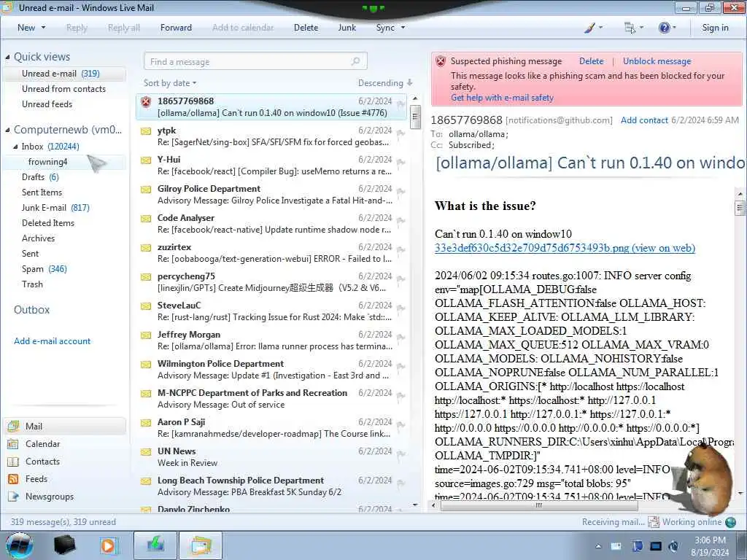Viewport: 747px width, 560px height.
Task: Click Working online globe icon
Action: pyautogui.click(x=731, y=522)
